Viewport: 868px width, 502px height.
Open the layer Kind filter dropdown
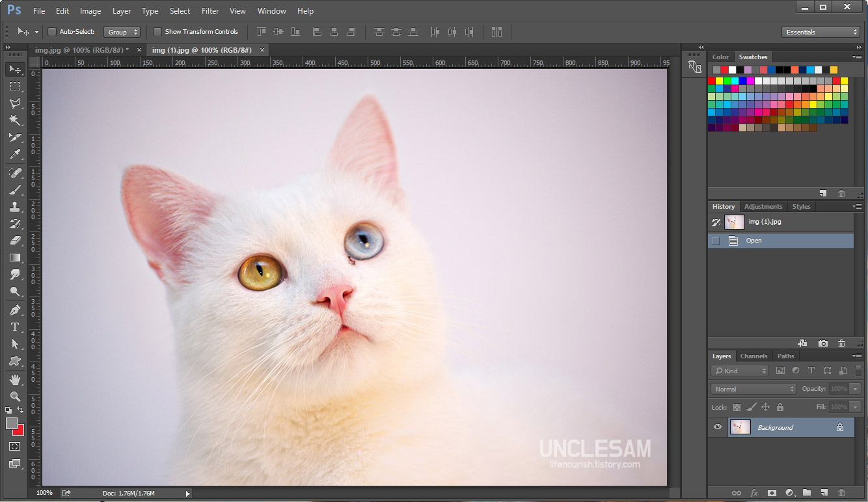click(740, 371)
